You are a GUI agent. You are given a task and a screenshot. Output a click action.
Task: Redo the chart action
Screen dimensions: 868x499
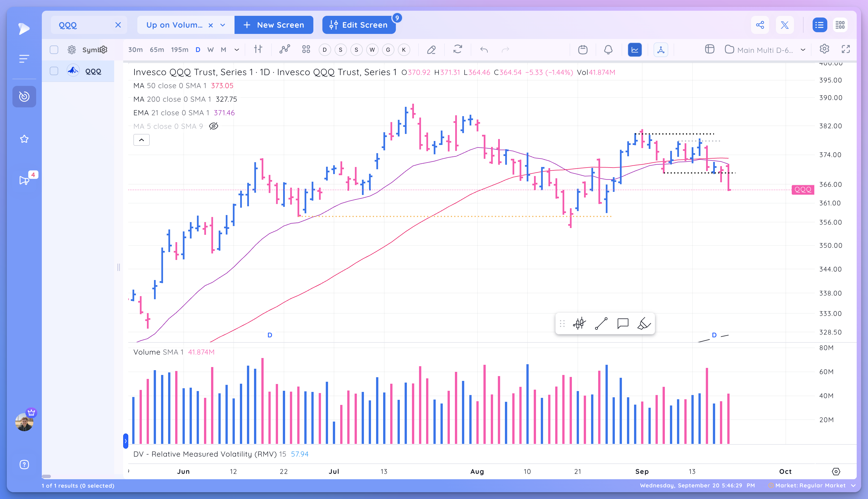(x=505, y=50)
